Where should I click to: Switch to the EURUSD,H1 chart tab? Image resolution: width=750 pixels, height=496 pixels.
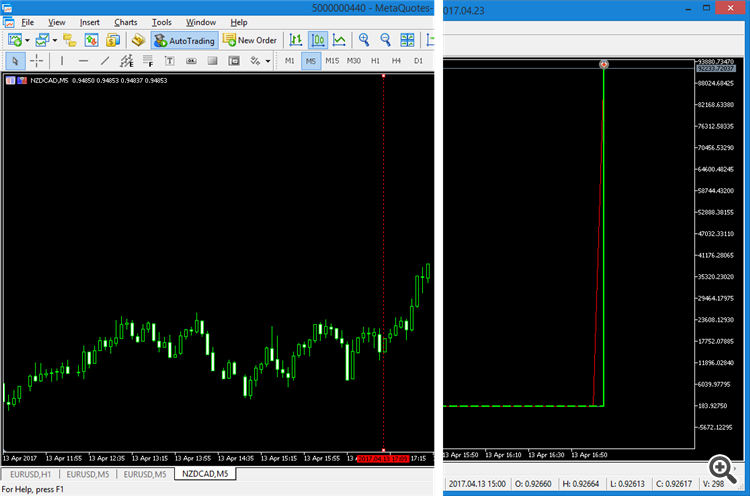pos(30,474)
